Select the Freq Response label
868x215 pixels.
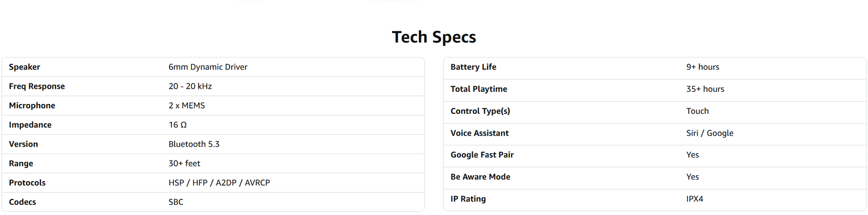click(x=37, y=86)
